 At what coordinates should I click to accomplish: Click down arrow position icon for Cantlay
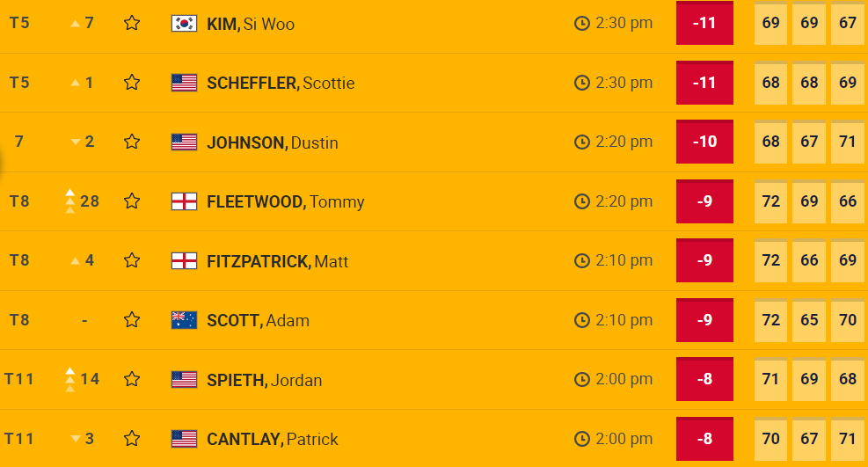tap(76, 439)
